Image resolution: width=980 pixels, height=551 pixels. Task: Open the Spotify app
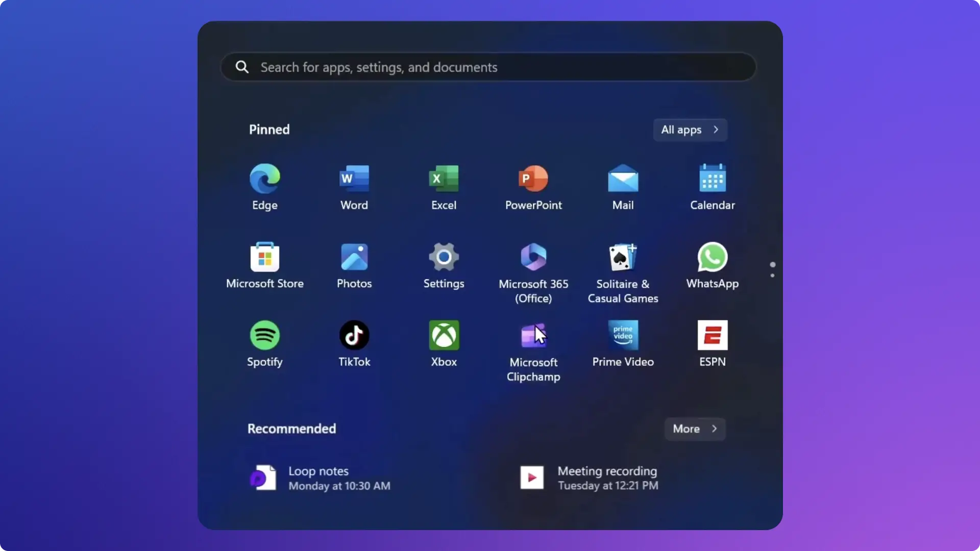(264, 335)
